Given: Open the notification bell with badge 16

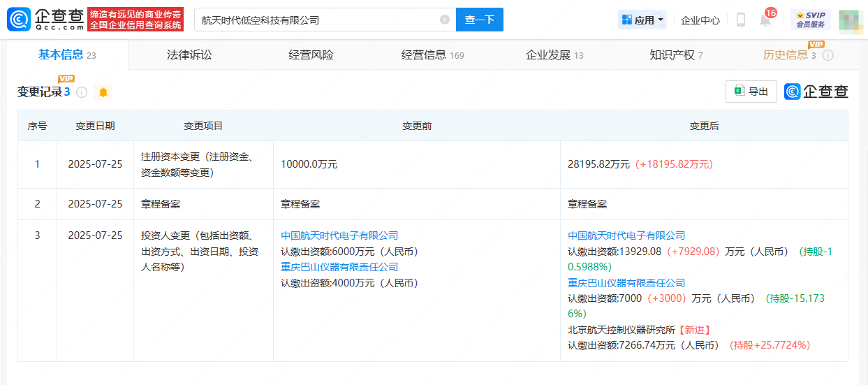Looking at the screenshot, I should (765, 20).
